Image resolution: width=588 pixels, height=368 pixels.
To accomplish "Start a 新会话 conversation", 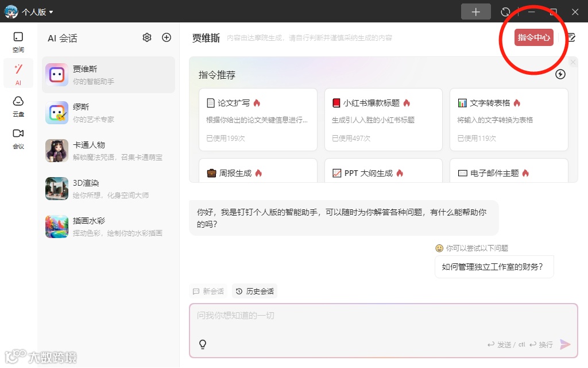I will tap(208, 291).
